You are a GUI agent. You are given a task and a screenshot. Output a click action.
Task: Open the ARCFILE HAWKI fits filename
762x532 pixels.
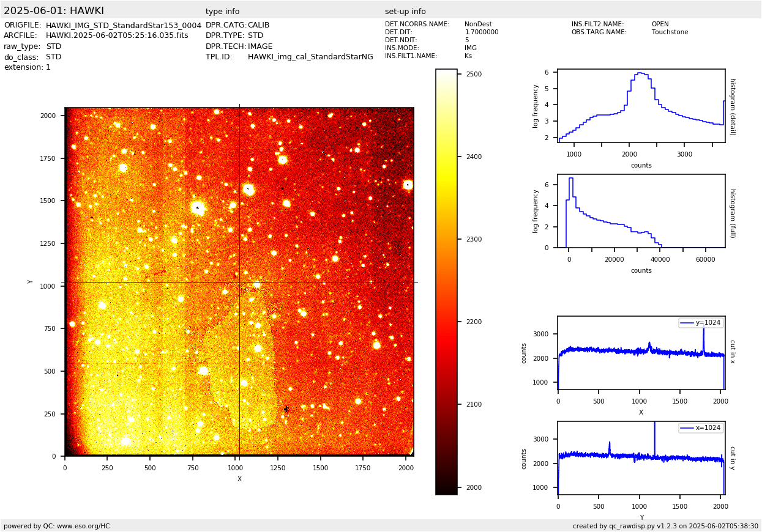pos(117,36)
